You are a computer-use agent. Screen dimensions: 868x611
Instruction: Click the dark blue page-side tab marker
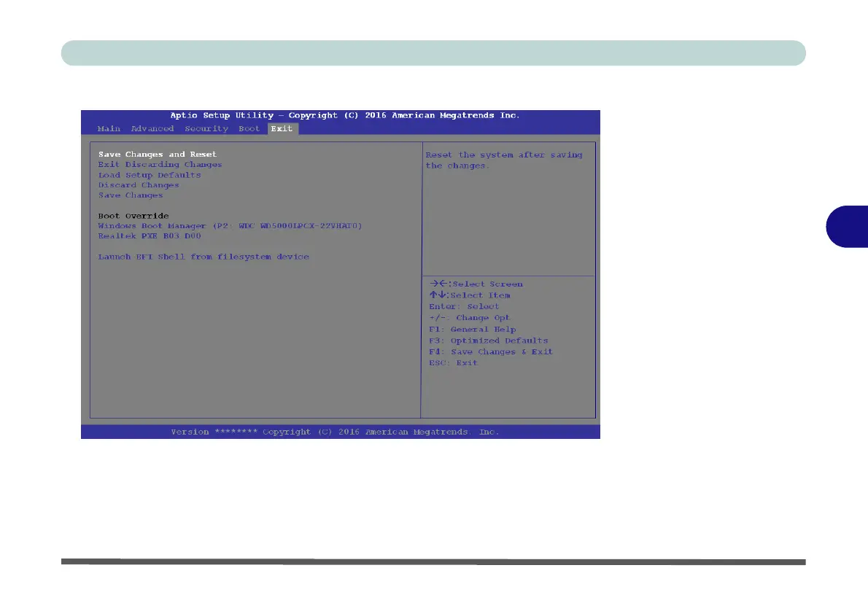click(x=847, y=226)
